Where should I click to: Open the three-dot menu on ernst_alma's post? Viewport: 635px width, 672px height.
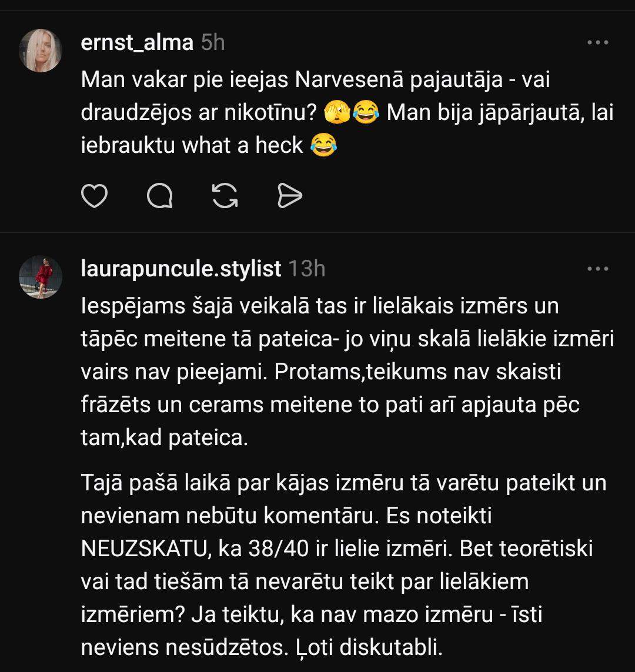click(x=598, y=43)
